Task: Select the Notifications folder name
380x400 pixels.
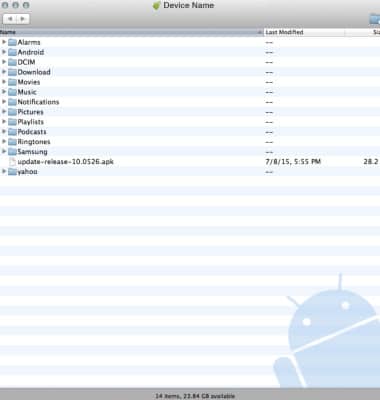Action: click(38, 102)
